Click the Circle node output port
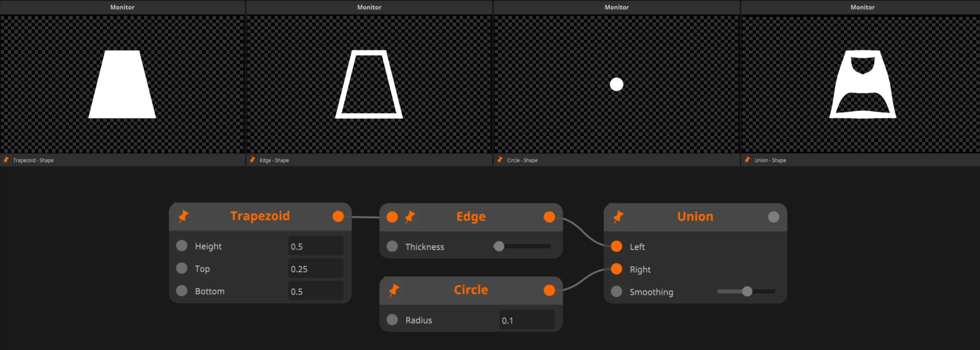Screen dimensions: 980x350 [x=549, y=290]
